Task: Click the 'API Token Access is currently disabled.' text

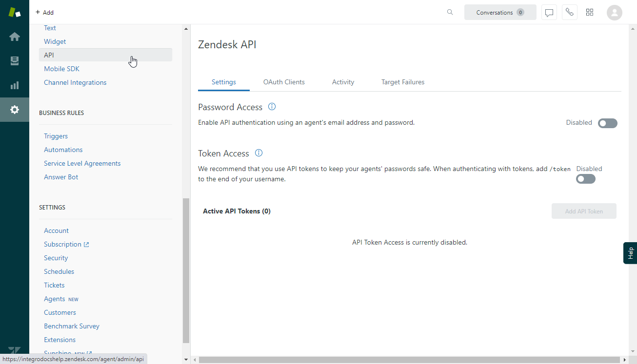Action: coord(410,243)
